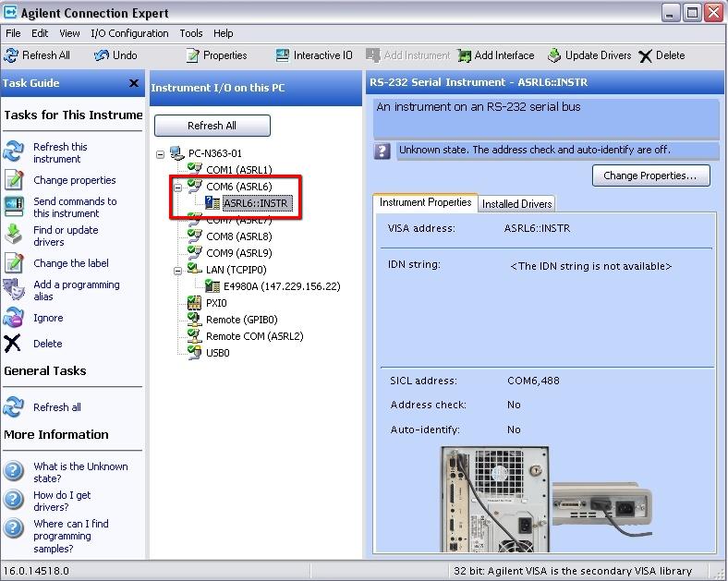This screenshot has width=728, height=581.
Task: Open the File menu
Action: 13,33
